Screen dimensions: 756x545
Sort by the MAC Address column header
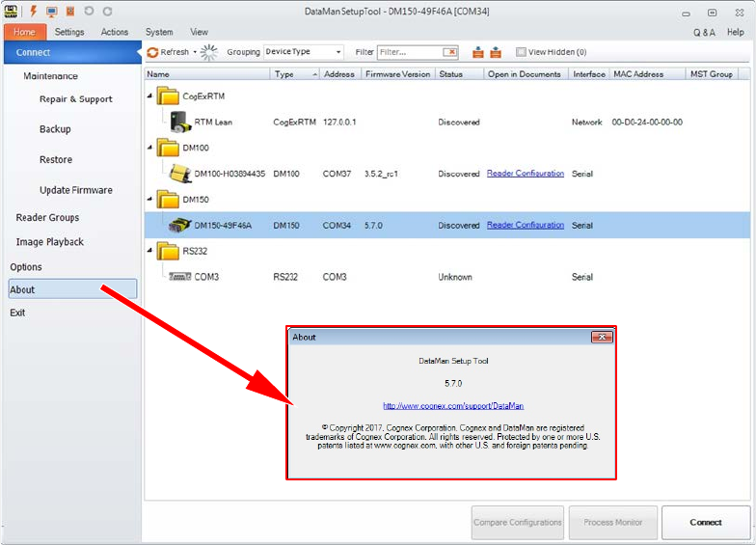[647, 74]
